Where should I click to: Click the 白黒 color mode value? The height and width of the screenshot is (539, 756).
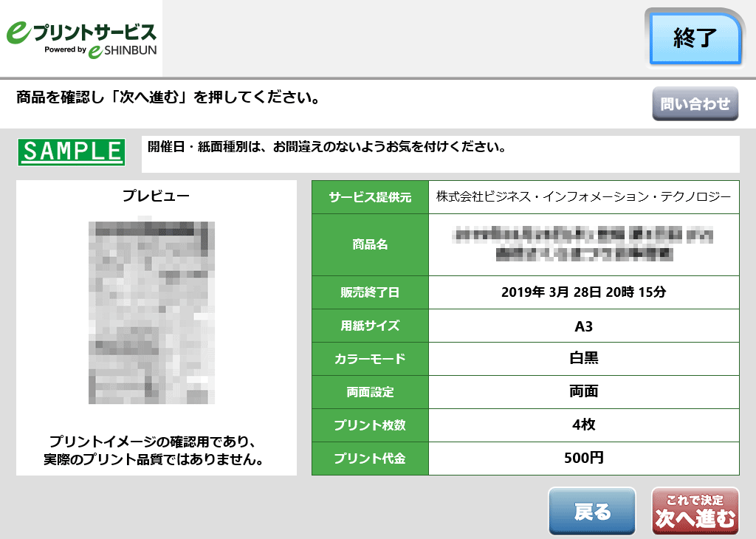tap(584, 359)
